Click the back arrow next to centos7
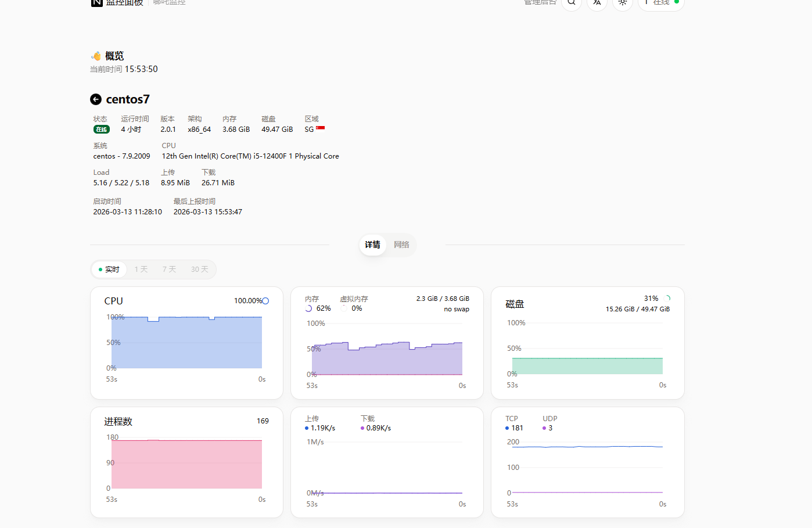 96,99
